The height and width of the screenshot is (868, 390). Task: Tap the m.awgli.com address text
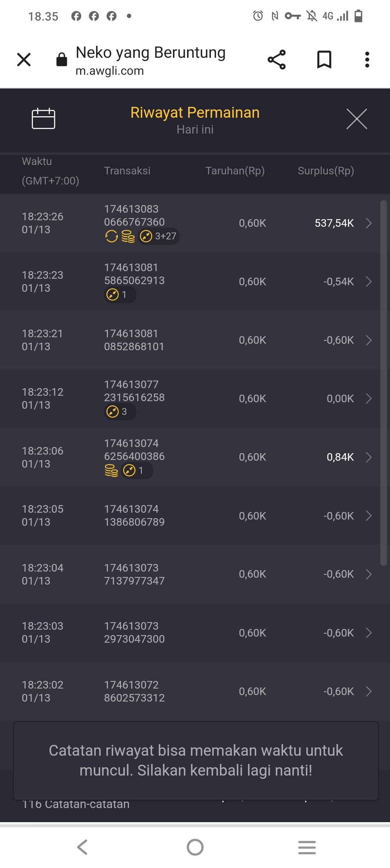click(110, 71)
